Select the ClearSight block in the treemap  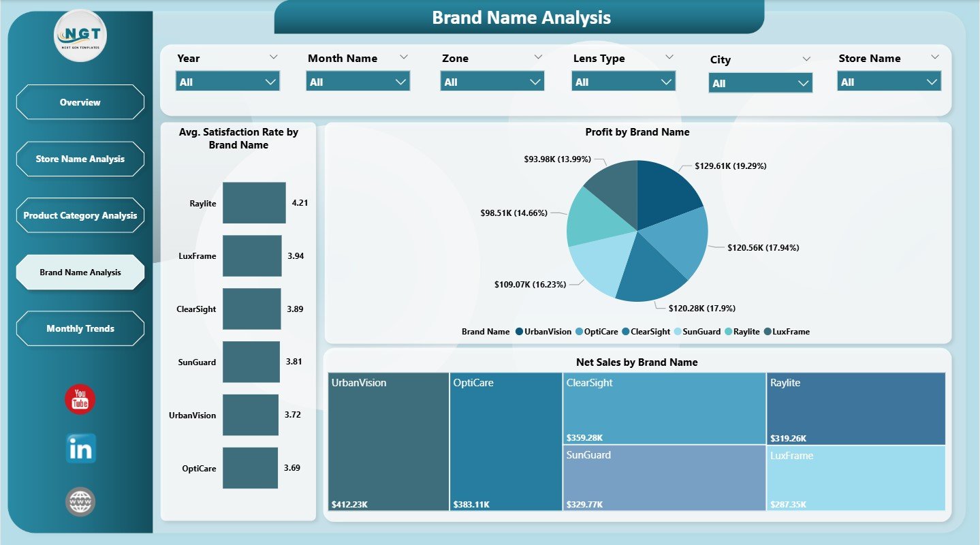(x=663, y=405)
